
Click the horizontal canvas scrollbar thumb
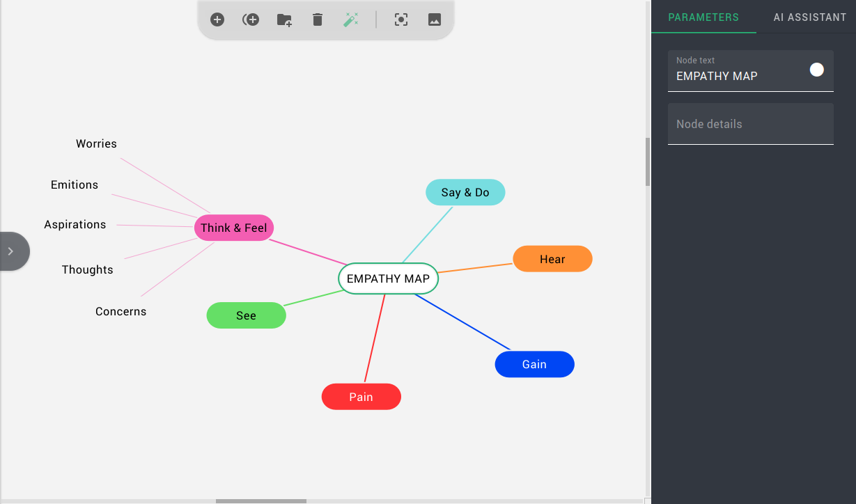tap(260, 501)
